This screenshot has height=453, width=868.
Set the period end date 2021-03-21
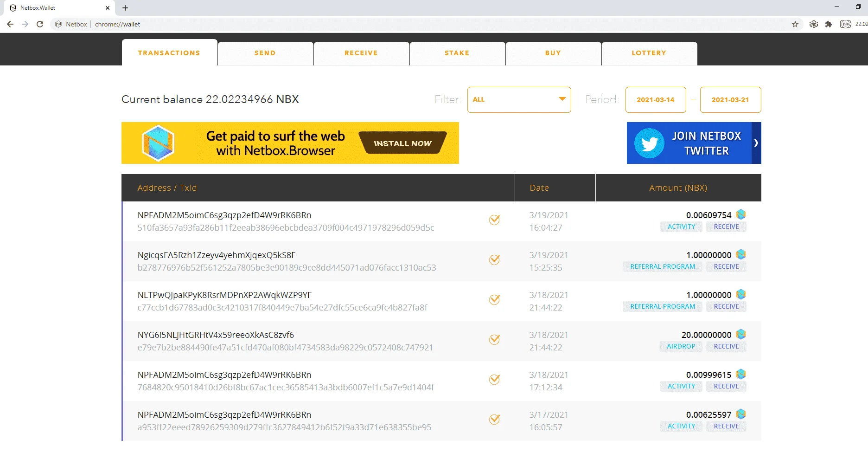(730, 99)
